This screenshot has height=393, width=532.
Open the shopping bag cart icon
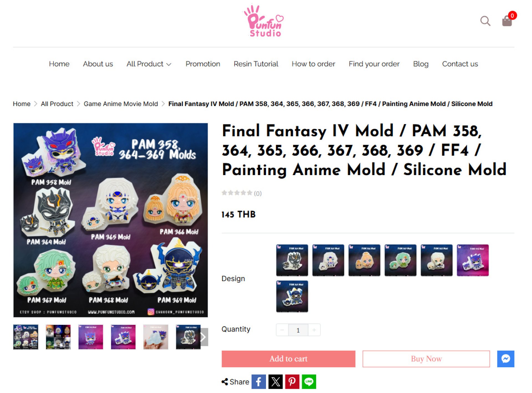(x=507, y=21)
